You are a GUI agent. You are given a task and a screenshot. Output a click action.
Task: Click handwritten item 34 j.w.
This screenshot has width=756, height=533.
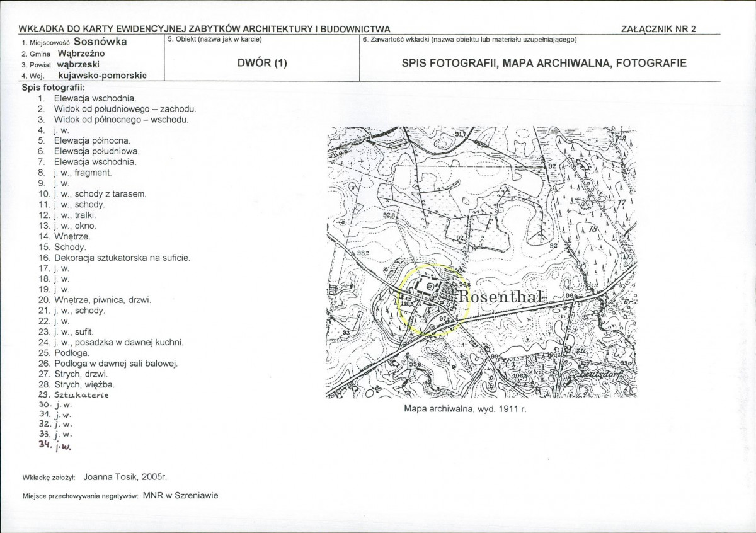click(x=56, y=447)
